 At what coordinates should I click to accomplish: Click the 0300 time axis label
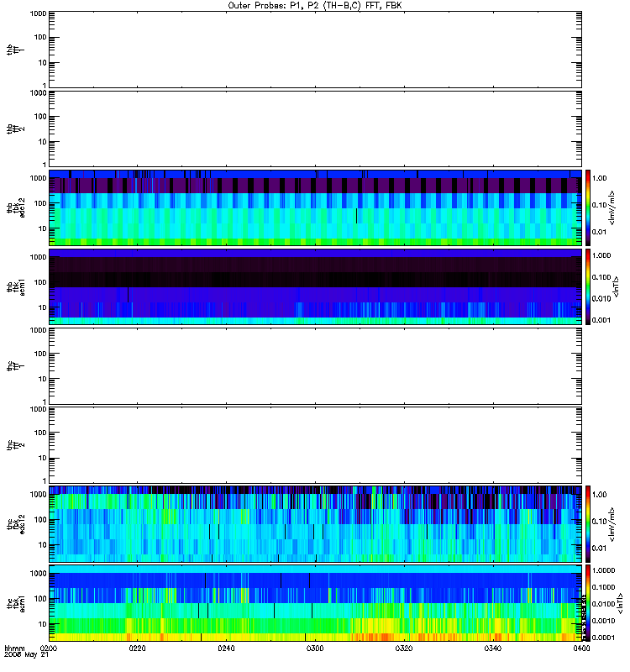[x=315, y=648]
